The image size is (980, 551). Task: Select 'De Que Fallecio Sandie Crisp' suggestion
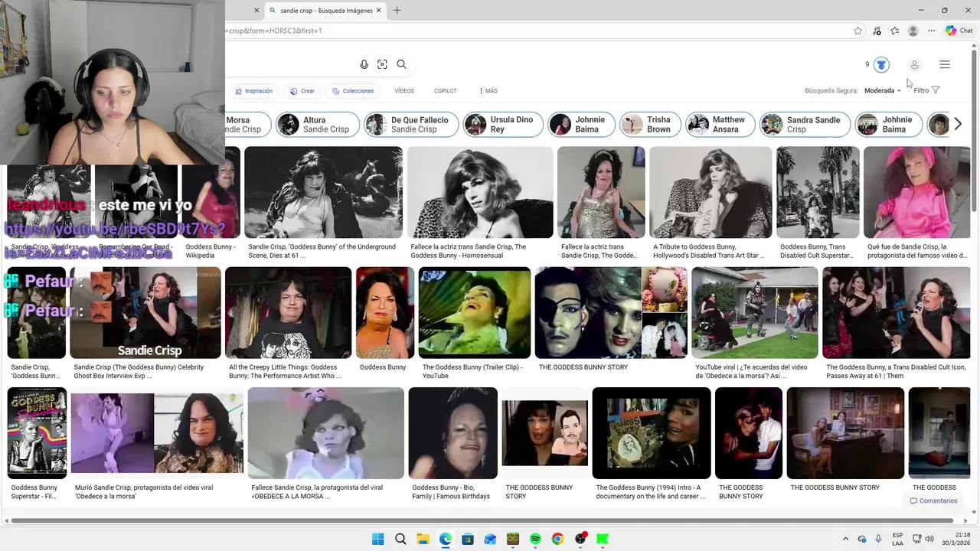click(411, 125)
